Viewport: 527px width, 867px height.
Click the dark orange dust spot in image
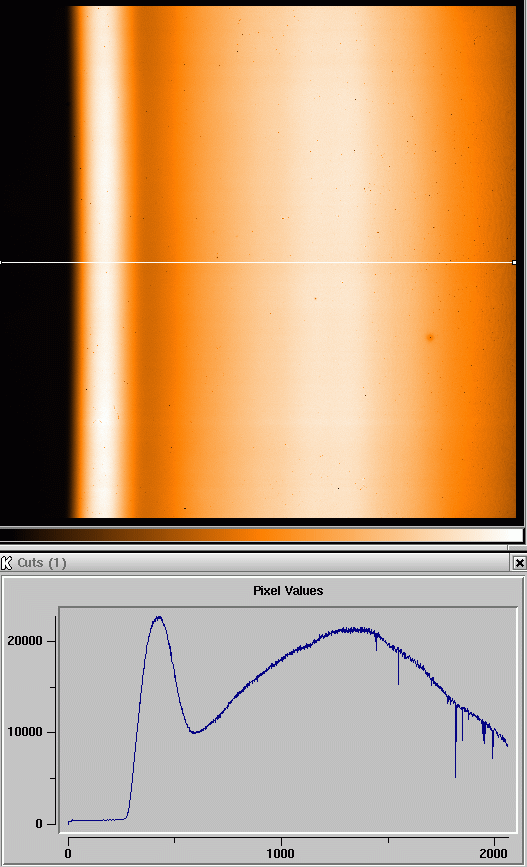pyautogui.click(x=430, y=337)
